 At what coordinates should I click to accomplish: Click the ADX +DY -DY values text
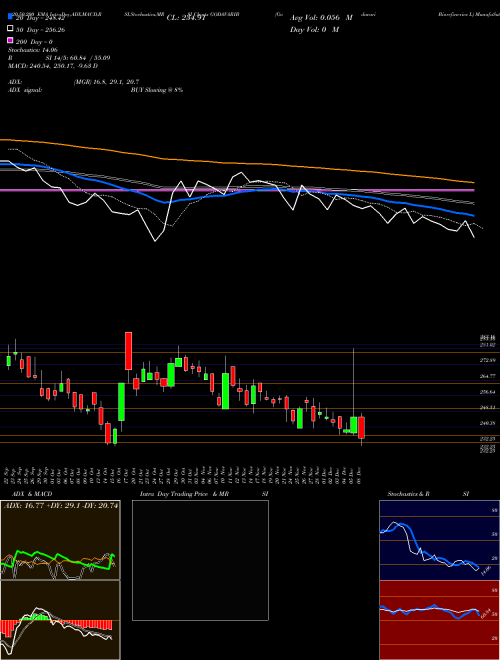click(61, 506)
